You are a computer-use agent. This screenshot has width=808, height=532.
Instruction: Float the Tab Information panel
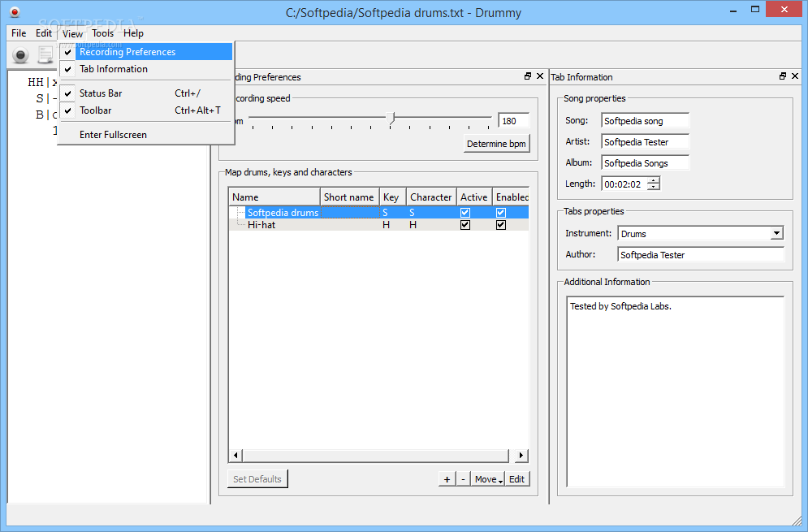783,76
